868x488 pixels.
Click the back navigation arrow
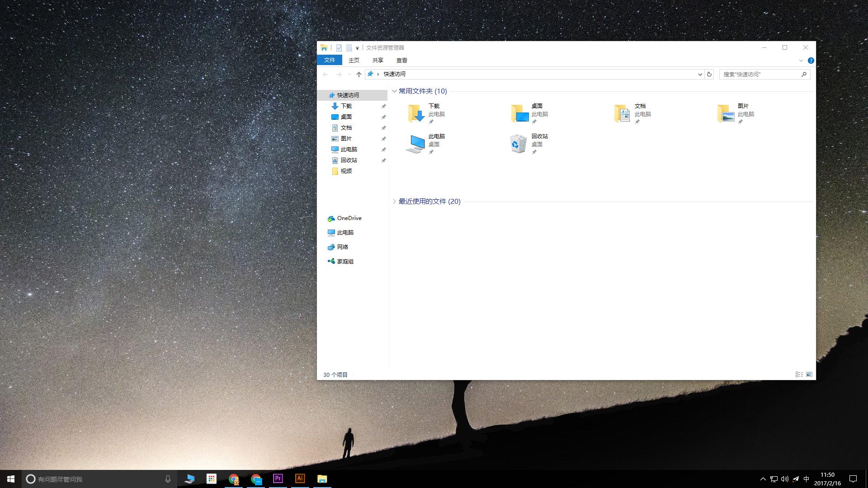(x=326, y=74)
